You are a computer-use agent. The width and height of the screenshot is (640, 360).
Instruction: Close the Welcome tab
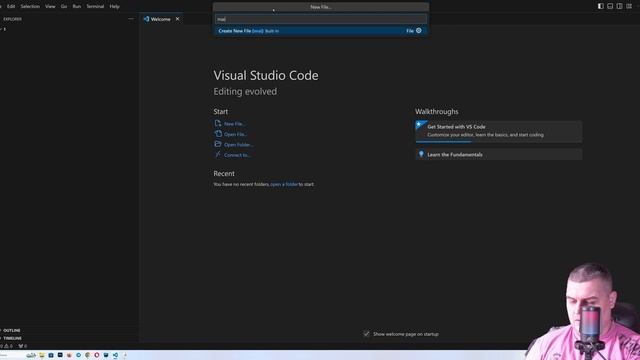(178, 19)
